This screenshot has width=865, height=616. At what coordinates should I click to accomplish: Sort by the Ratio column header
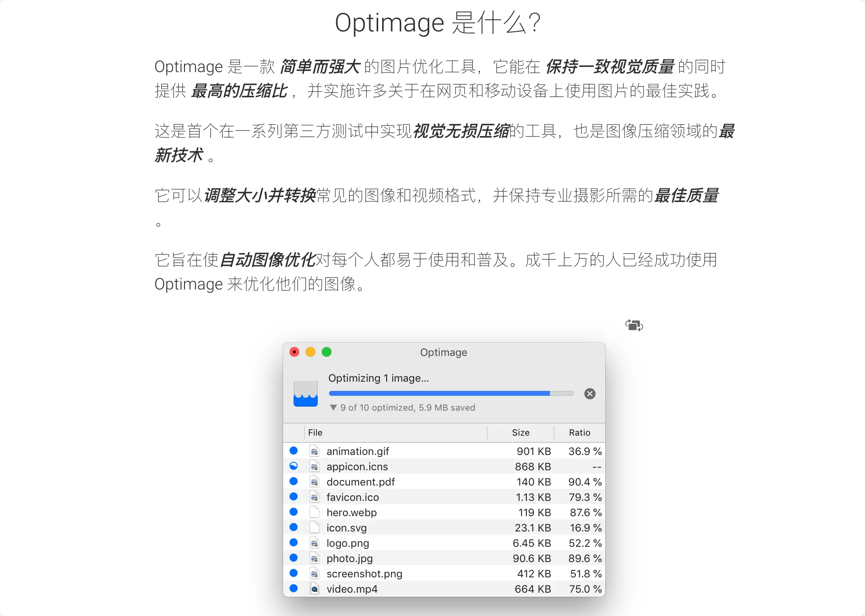coord(579,432)
